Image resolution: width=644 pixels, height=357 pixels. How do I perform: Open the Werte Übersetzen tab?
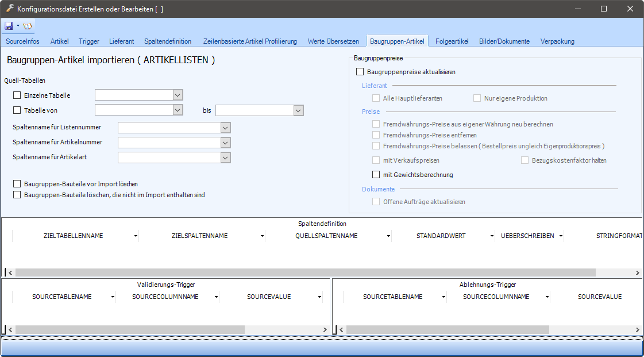333,41
